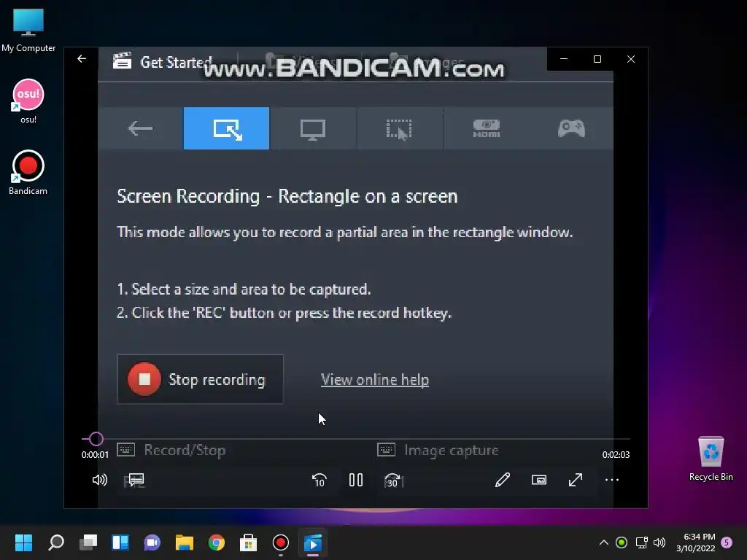The image size is (747, 560).
Task: Launch the Bandicam desktop shortcut
Action: [28, 173]
